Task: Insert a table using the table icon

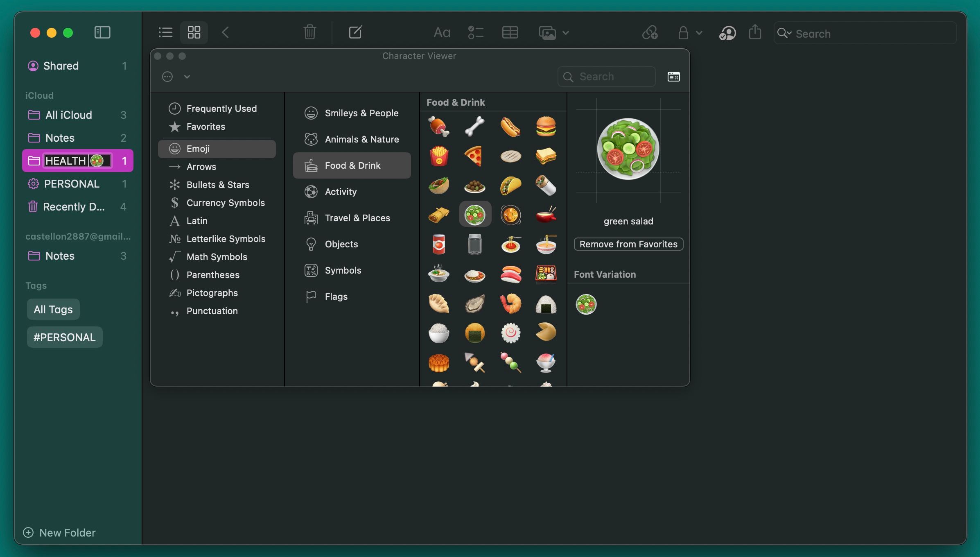Action: (510, 32)
